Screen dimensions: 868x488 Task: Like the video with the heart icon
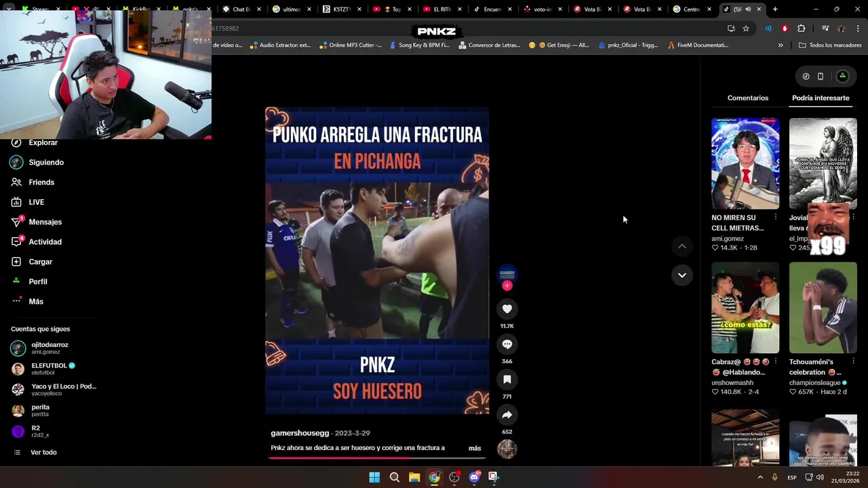tap(507, 309)
